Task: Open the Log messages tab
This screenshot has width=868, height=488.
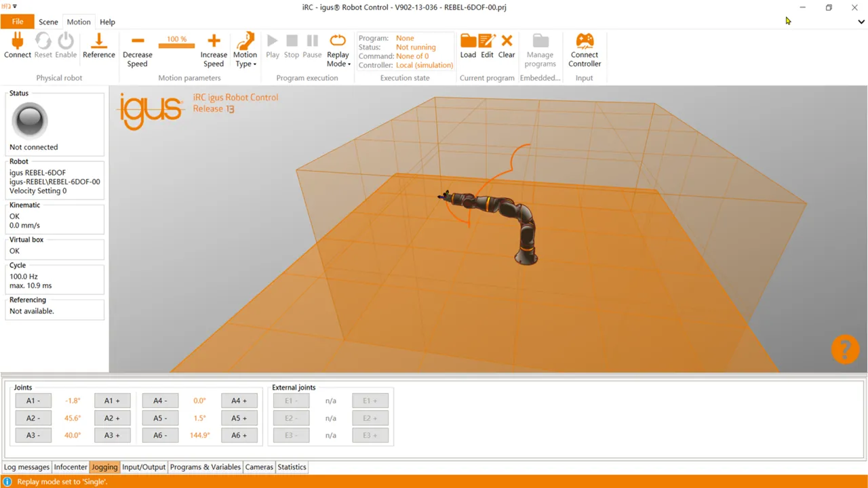Action: pyautogui.click(x=26, y=467)
